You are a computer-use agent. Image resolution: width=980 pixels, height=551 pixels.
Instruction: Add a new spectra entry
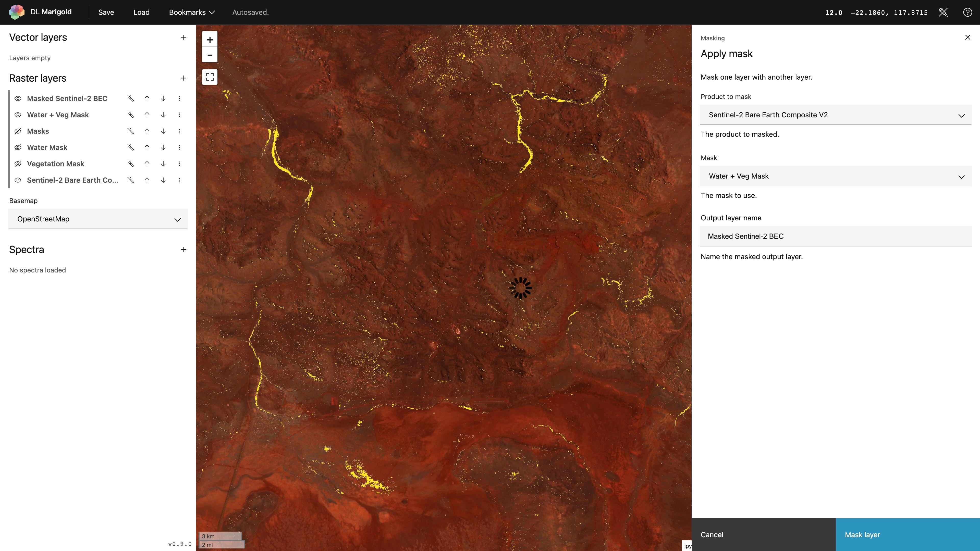[x=183, y=249]
